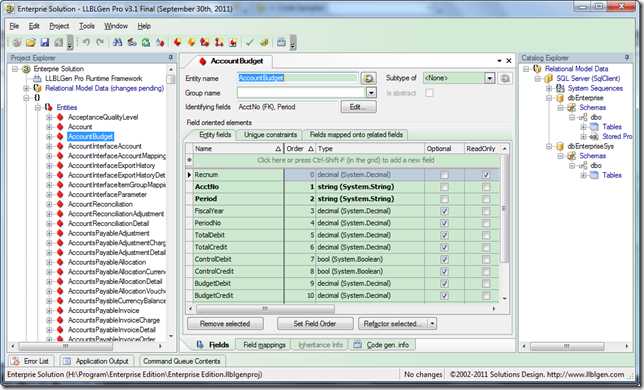The image size is (644, 390).
Task: Toggle the Optional checkbox for AcctNo
Action: pyautogui.click(x=444, y=187)
